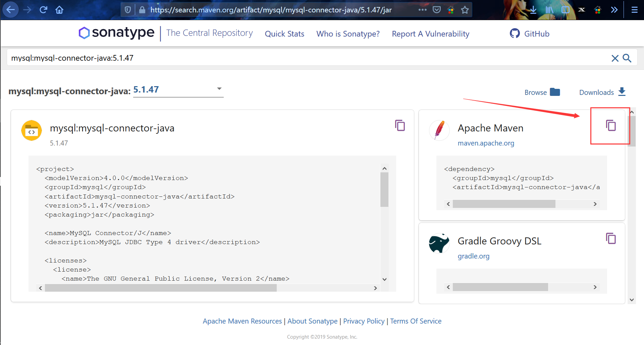Copy the Gradle Groovy DSL snippet

611,238
